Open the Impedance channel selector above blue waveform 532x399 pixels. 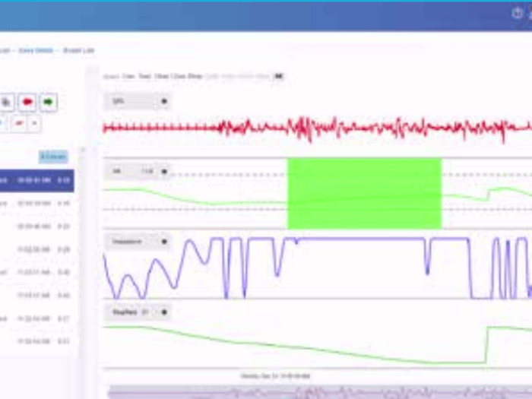pyautogui.click(x=137, y=242)
